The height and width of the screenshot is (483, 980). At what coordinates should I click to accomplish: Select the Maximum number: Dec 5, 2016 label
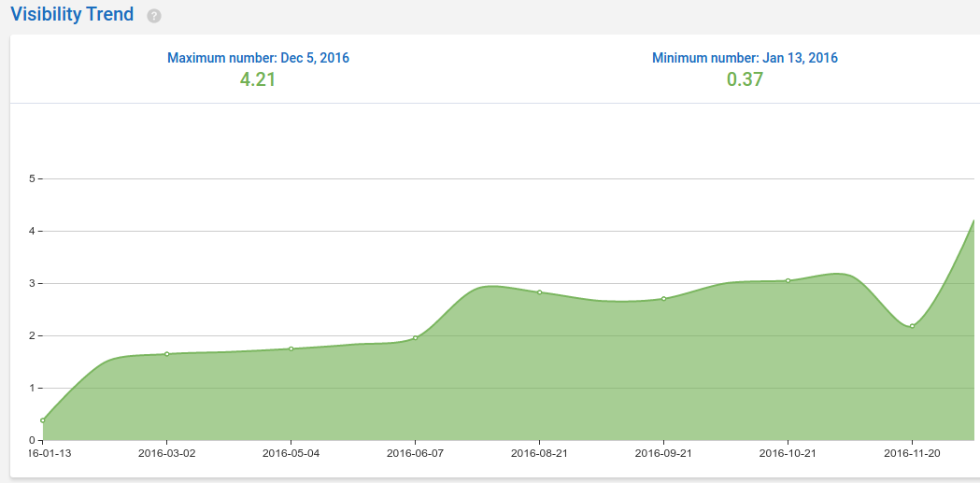258,58
